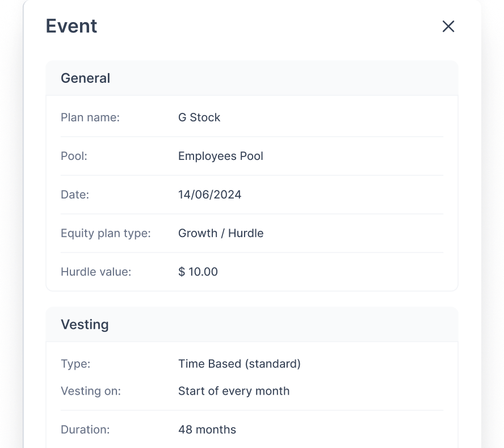Image resolution: width=504 pixels, height=448 pixels.
Task: Select the G Stock plan name value
Action: (x=199, y=117)
